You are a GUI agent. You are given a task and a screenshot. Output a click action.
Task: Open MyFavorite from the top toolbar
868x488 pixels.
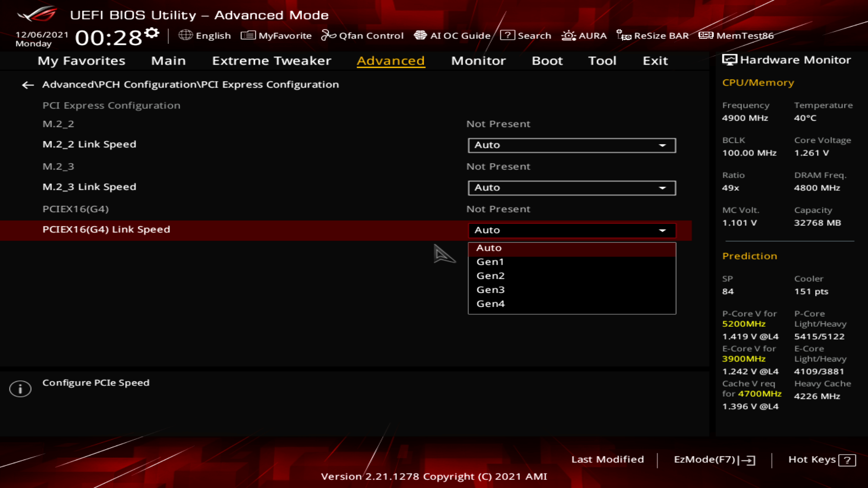[276, 35]
